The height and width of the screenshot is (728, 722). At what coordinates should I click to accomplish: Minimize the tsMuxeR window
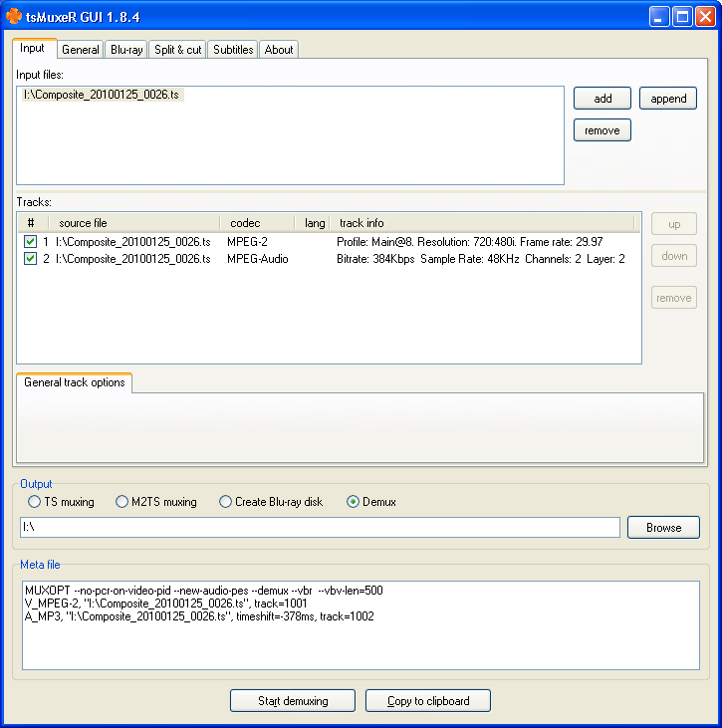[x=659, y=17]
